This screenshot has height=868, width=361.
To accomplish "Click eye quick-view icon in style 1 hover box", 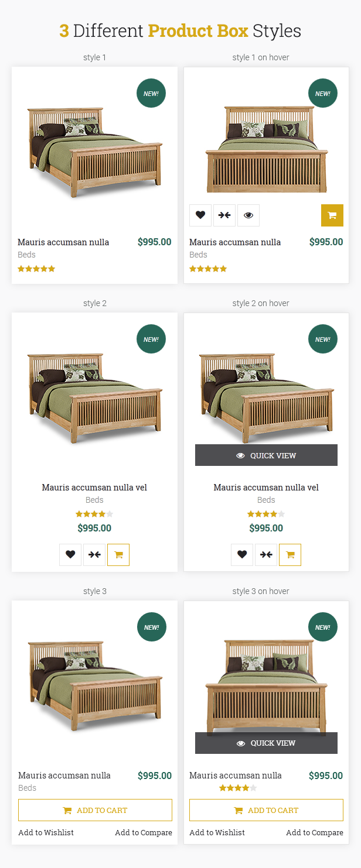I will pos(248,215).
